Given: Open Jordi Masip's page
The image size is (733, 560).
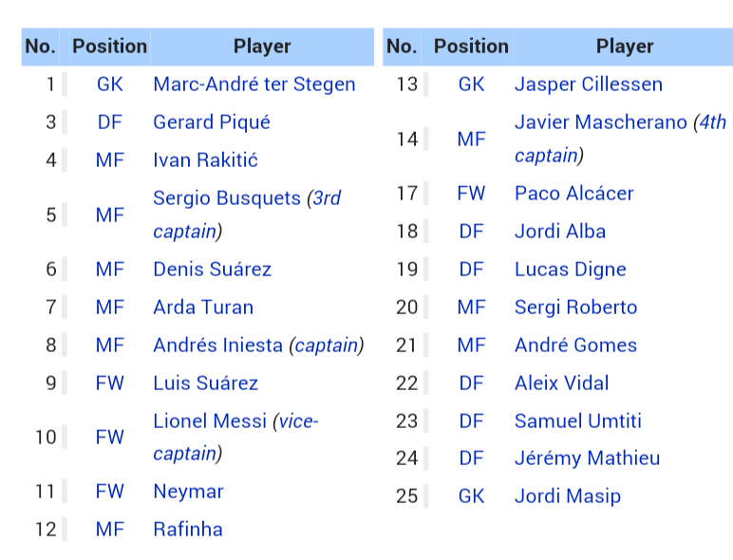Looking at the screenshot, I should (568, 496).
